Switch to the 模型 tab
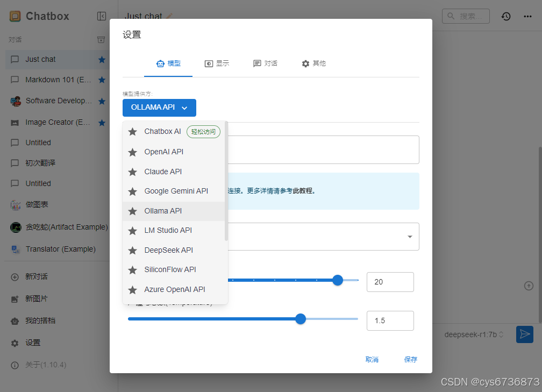The width and height of the screenshot is (542, 392). tap(168, 63)
